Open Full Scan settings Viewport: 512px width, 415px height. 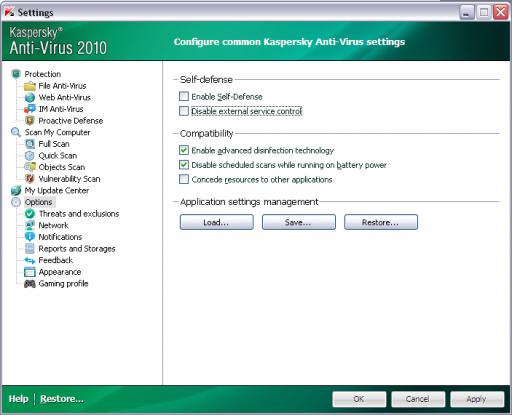54,144
